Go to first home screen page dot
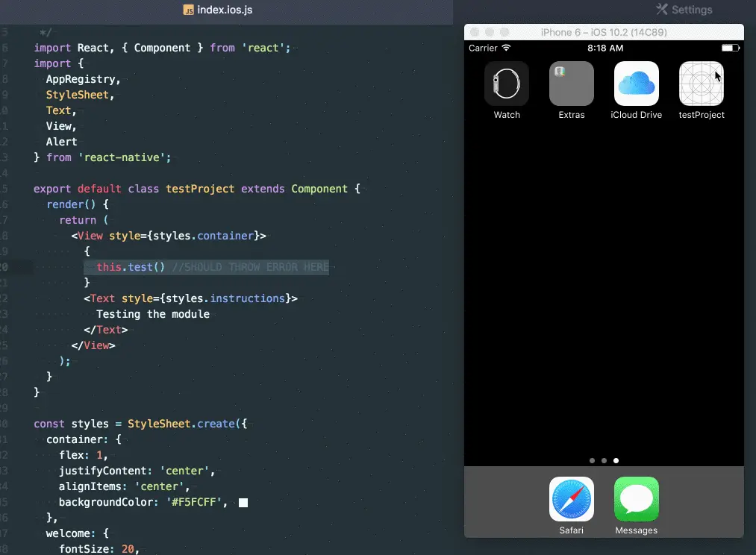 click(592, 460)
